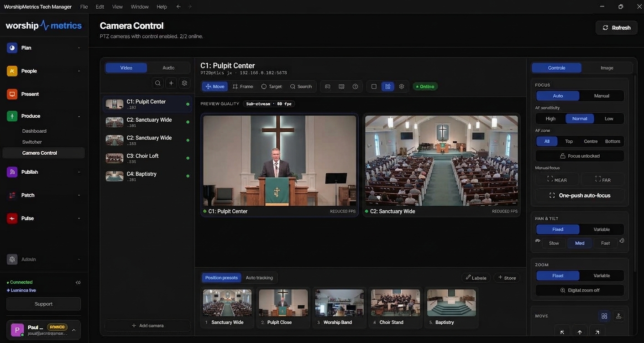The width and height of the screenshot is (644, 343).
Task: Toggle Digital zoom off
Action: click(x=580, y=291)
